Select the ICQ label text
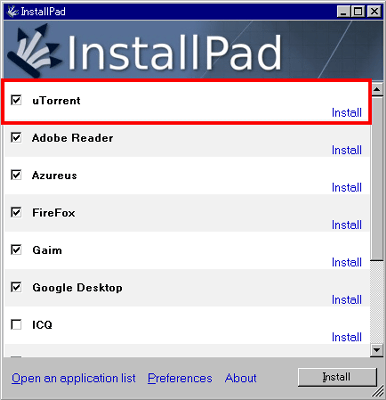 coord(42,325)
